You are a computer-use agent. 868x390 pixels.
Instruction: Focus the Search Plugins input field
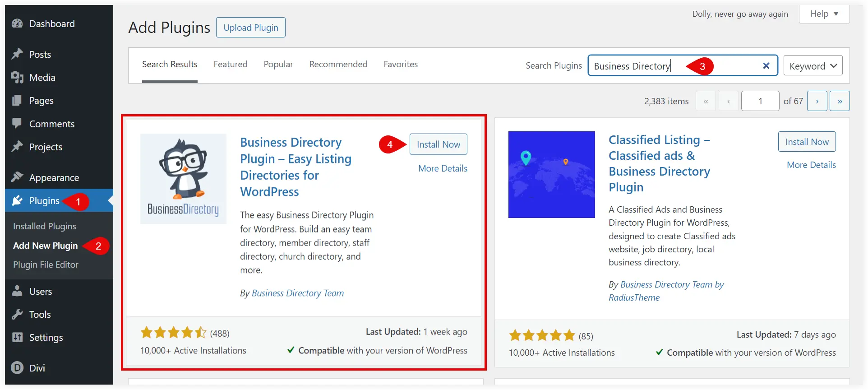coord(683,66)
